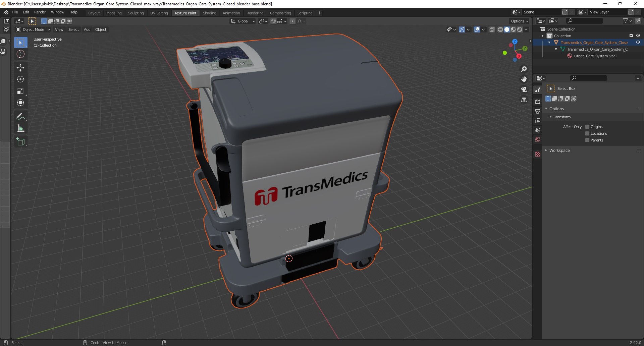Open the Global orientation dropdown
This screenshot has width=644, height=346.
(243, 21)
